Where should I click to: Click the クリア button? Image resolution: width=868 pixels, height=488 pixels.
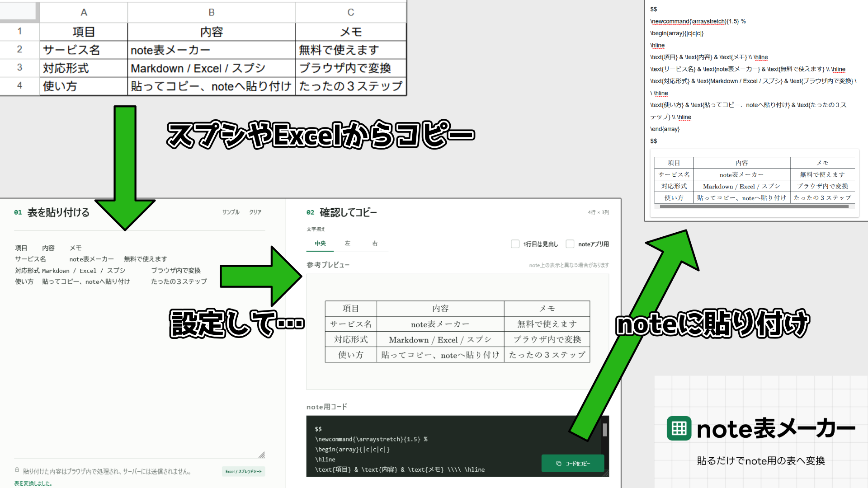pyautogui.click(x=255, y=212)
